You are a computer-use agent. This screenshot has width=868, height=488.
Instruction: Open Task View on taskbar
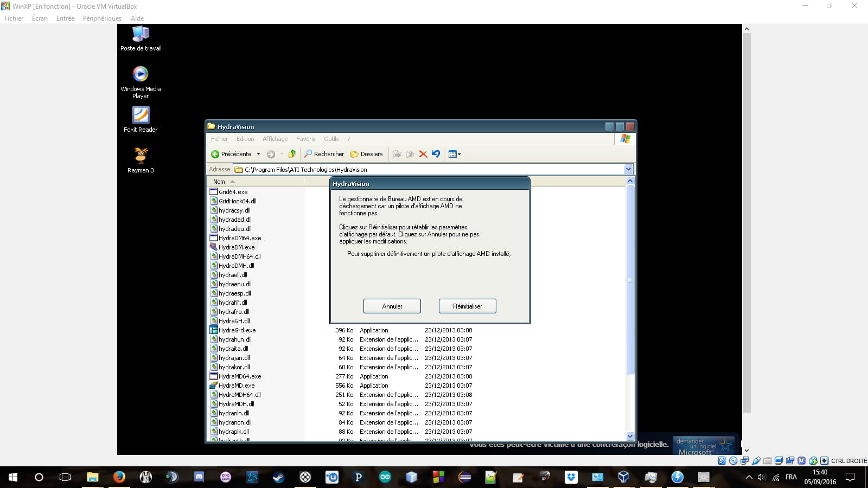(65, 477)
